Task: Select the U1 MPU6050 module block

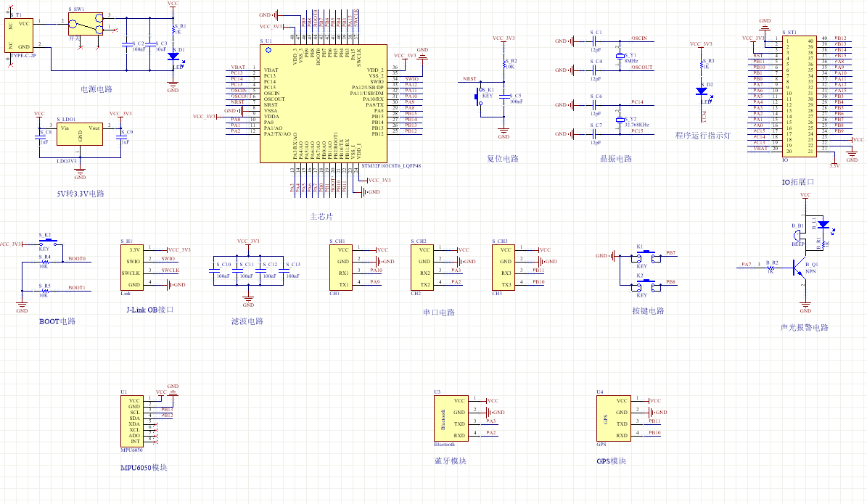Action: (x=131, y=421)
